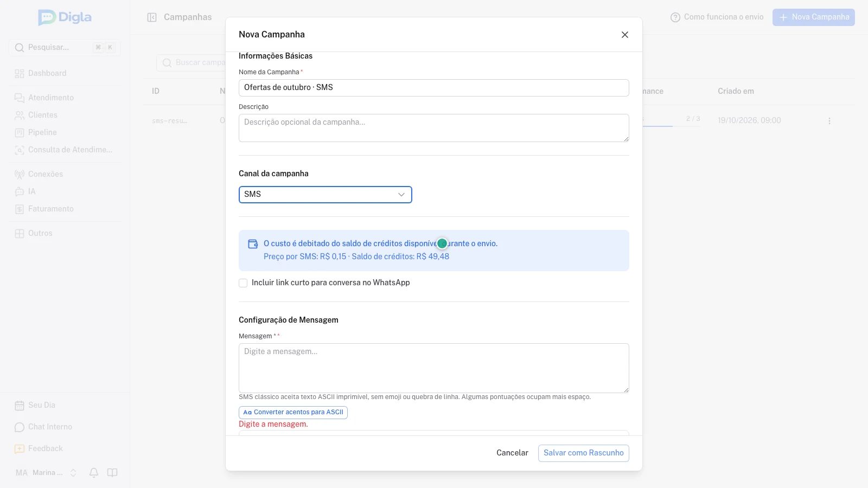The width and height of the screenshot is (868, 488).
Task: Open Pipeline in sidebar
Action: [x=65, y=132]
